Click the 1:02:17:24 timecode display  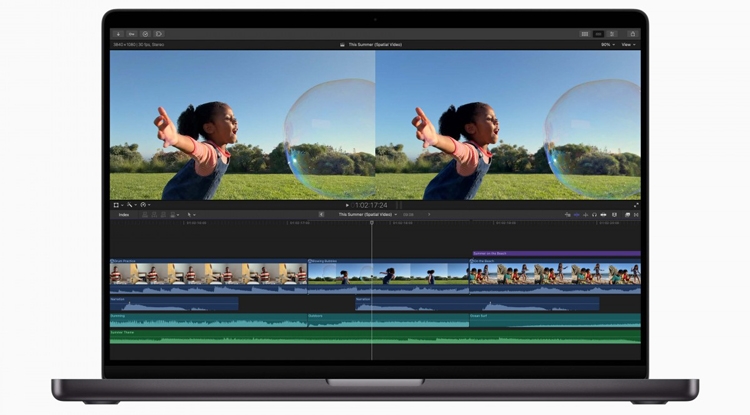(371, 205)
